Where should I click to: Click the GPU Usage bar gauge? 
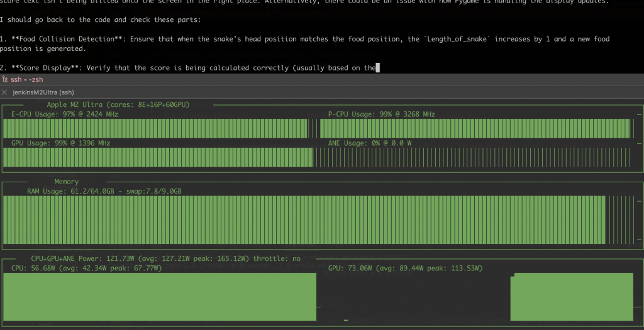[x=157, y=157]
